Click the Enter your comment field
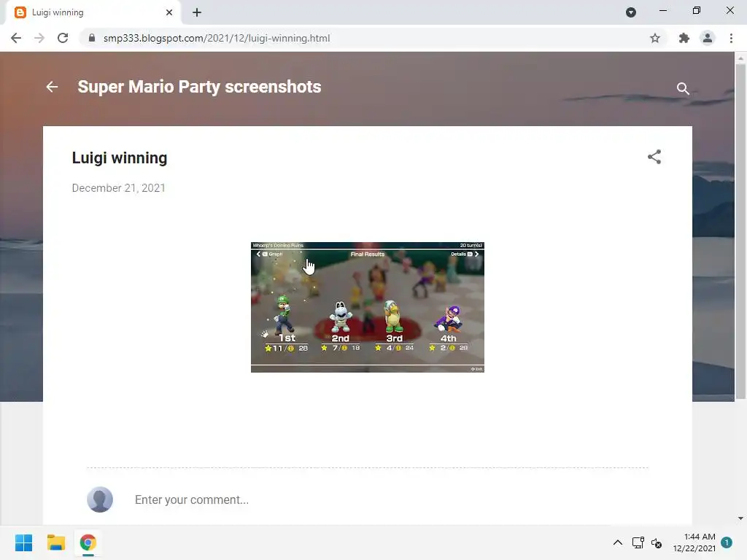This screenshot has width=747, height=560. tap(192, 499)
